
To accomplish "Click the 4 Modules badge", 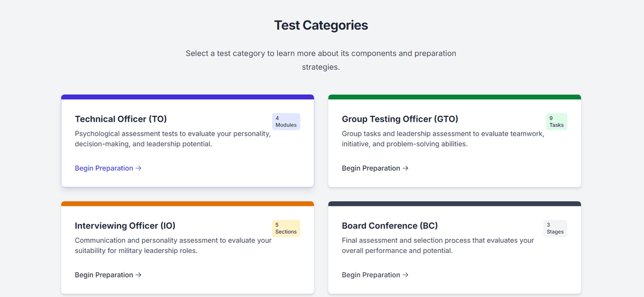I will pos(286,122).
